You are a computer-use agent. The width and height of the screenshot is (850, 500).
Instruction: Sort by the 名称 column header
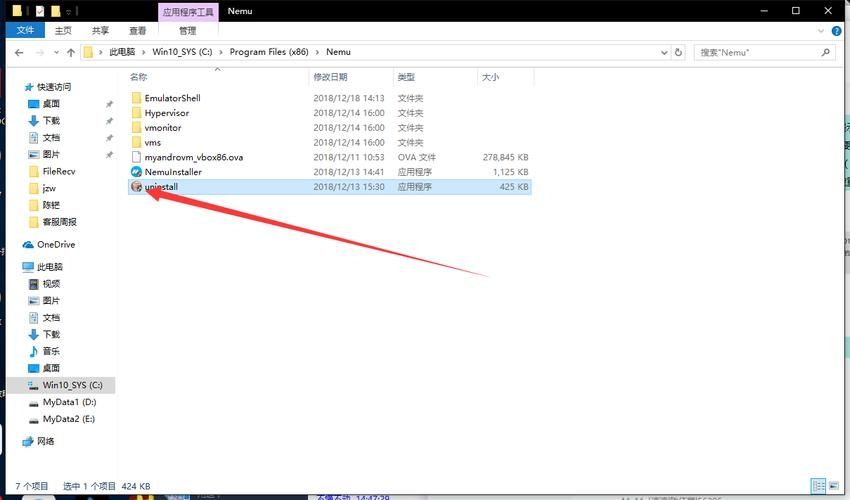(138, 77)
